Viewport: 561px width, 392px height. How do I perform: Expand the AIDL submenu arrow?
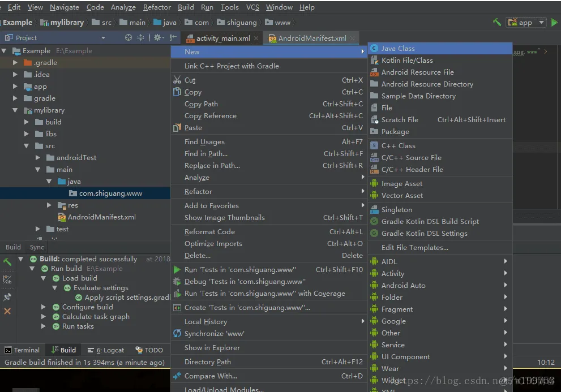tap(506, 261)
